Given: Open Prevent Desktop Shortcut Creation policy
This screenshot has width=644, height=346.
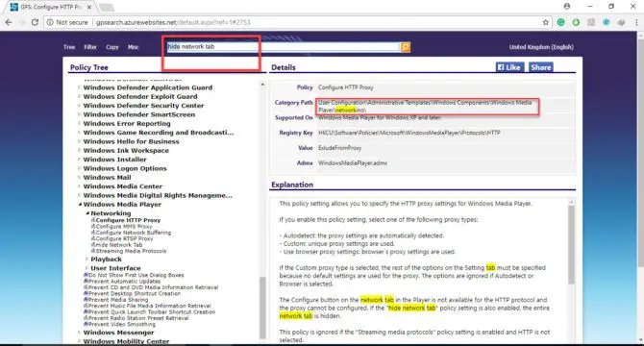Looking at the screenshot, I should [135, 293].
